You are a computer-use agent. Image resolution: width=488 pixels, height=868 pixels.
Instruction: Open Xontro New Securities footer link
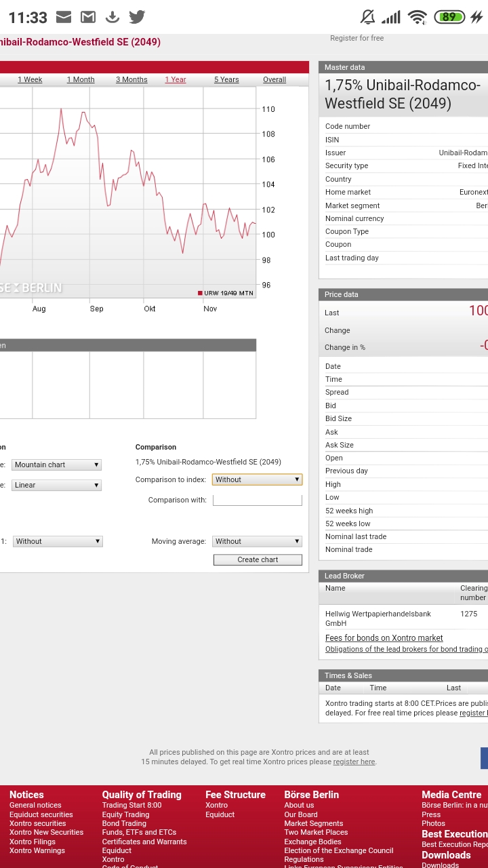tap(46, 832)
